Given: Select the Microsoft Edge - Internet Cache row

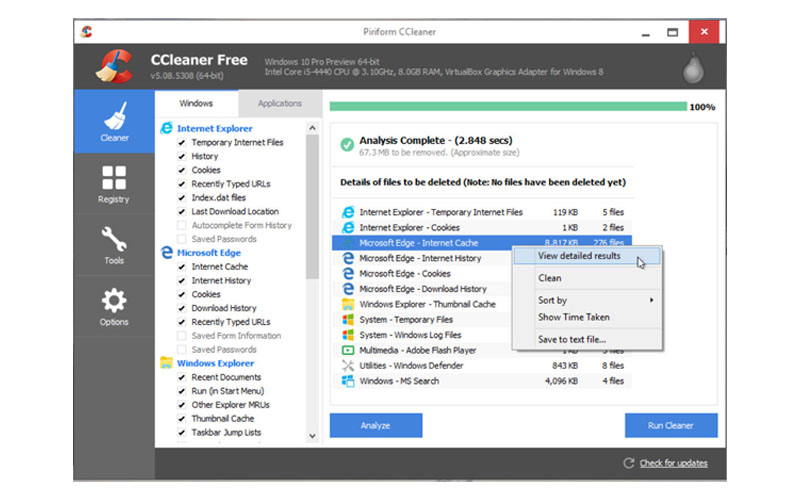Looking at the screenshot, I should [482, 243].
